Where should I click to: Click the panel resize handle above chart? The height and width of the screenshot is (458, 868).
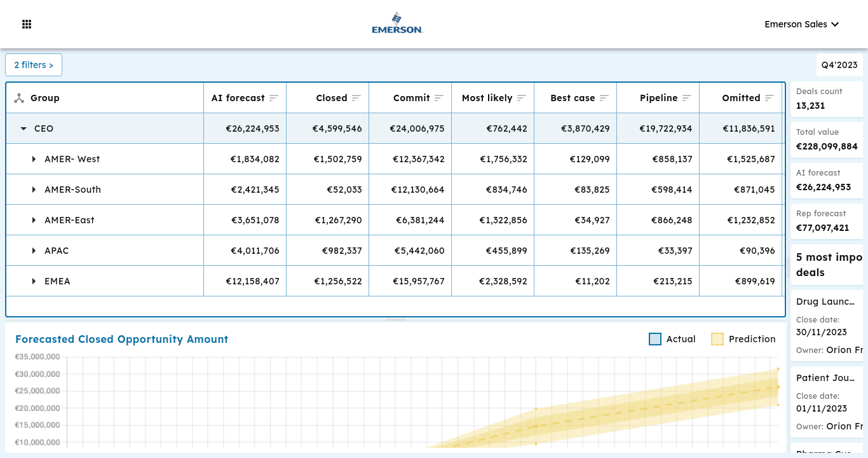click(x=396, y=320)
